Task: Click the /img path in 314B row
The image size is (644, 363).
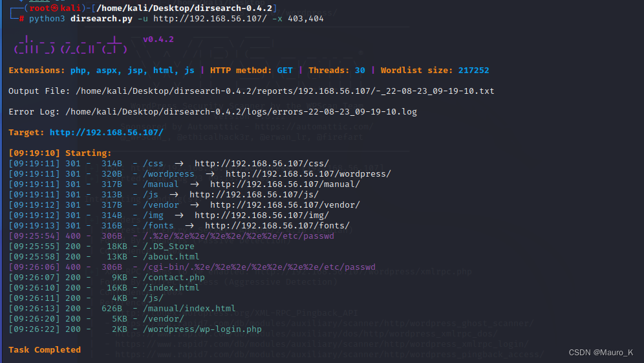Action: [153, 215]
